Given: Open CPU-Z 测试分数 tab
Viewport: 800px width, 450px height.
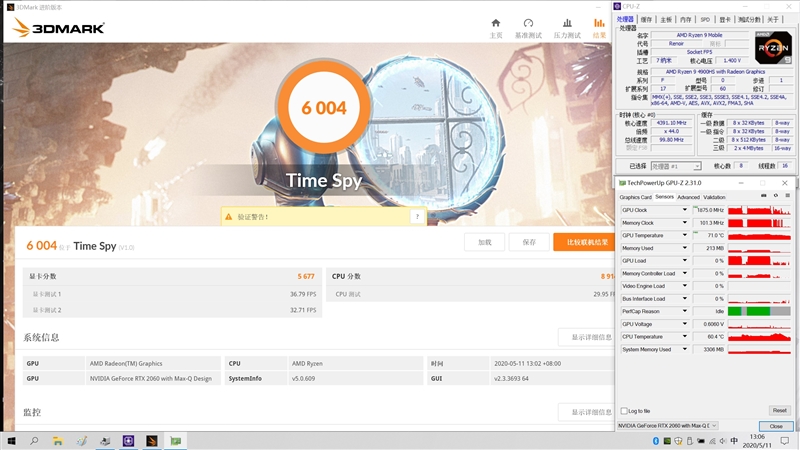Looking at the screenshot, I should (x=749, y=19).
